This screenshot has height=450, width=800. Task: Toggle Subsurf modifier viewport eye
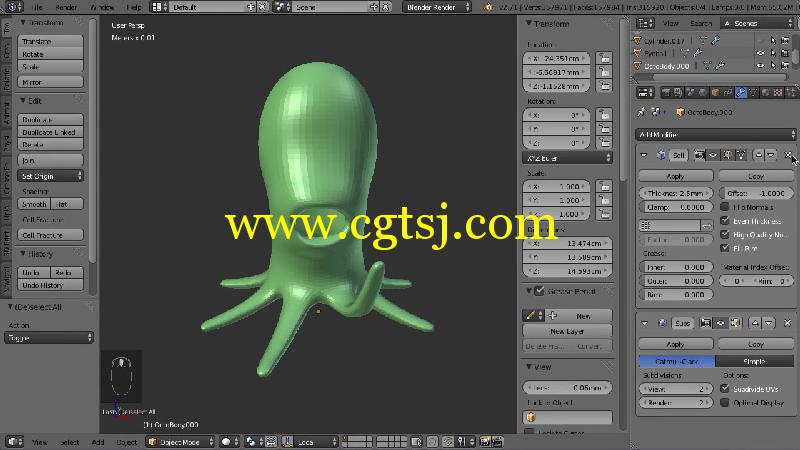coord(720,323)
